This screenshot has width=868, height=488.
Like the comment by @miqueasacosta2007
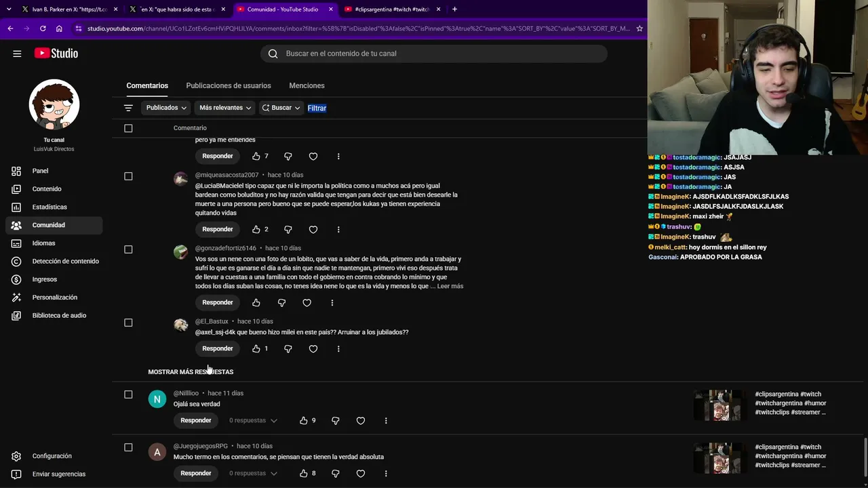point(256,229)
